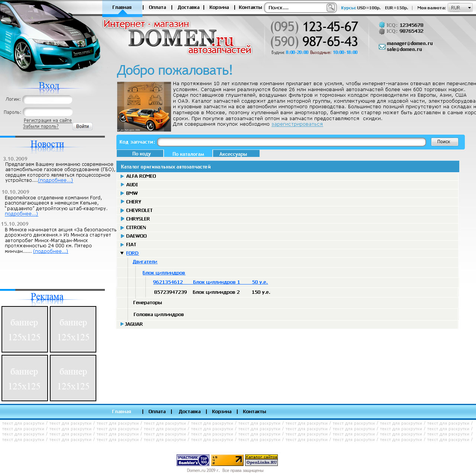This screenshot has height=476, width=476.
Task: Expand the ALFA ROMEO catalog entry
Action: click(x=122, y=176)
